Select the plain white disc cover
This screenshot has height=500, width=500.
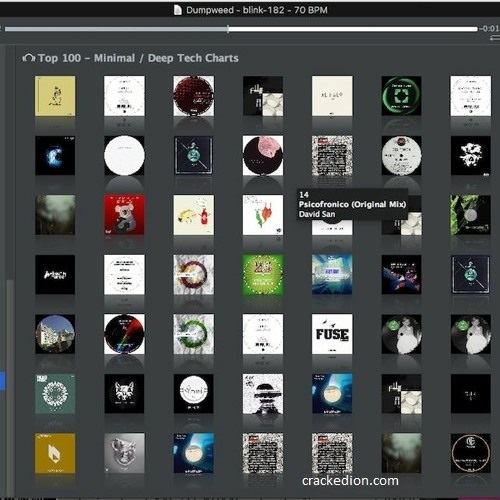click(x=124, y=156)
